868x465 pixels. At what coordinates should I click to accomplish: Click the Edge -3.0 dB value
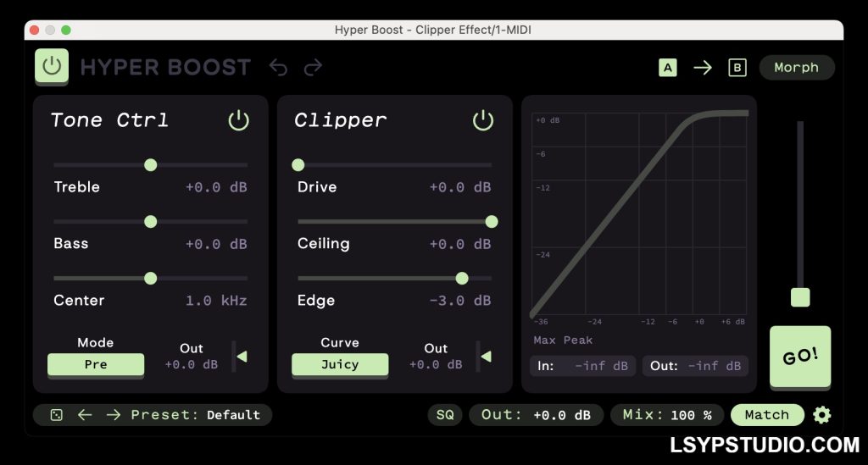pyautogui.click(x=460, y=301)
